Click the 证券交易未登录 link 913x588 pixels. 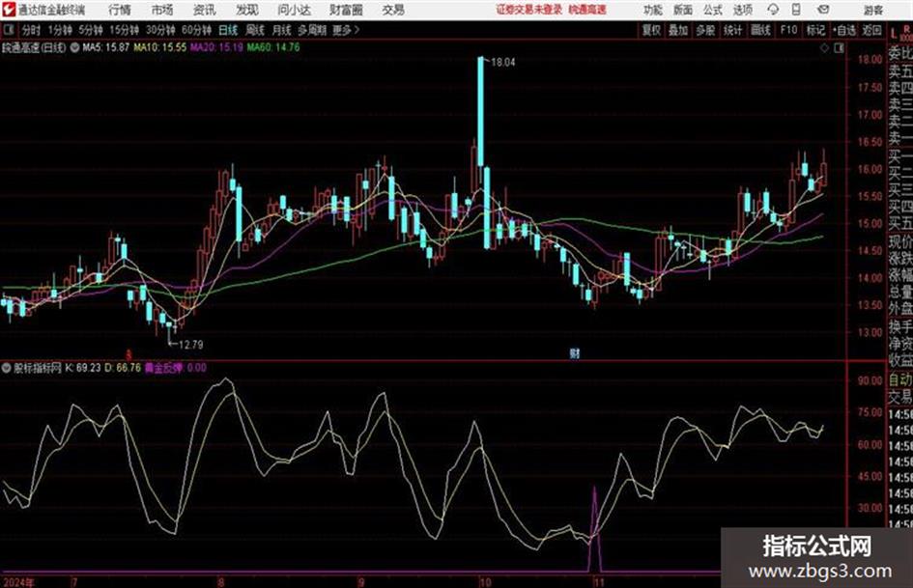click(529, 10)
